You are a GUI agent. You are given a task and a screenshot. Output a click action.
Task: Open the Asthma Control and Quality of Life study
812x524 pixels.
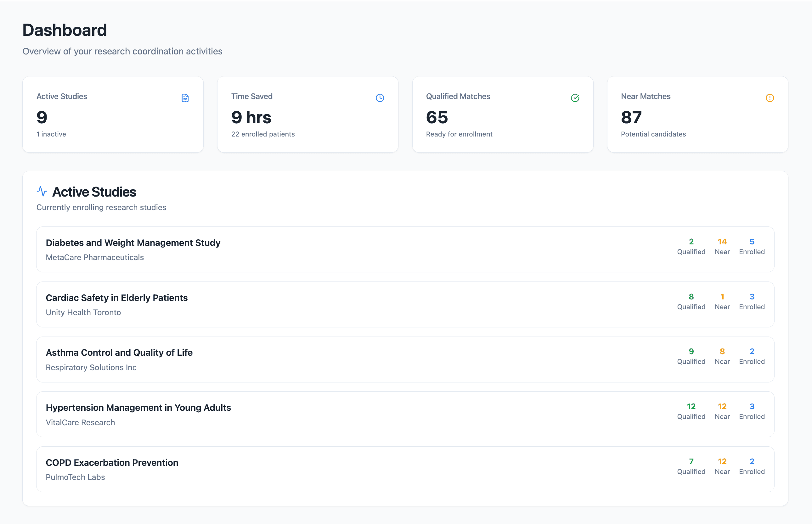pos(405,359)
